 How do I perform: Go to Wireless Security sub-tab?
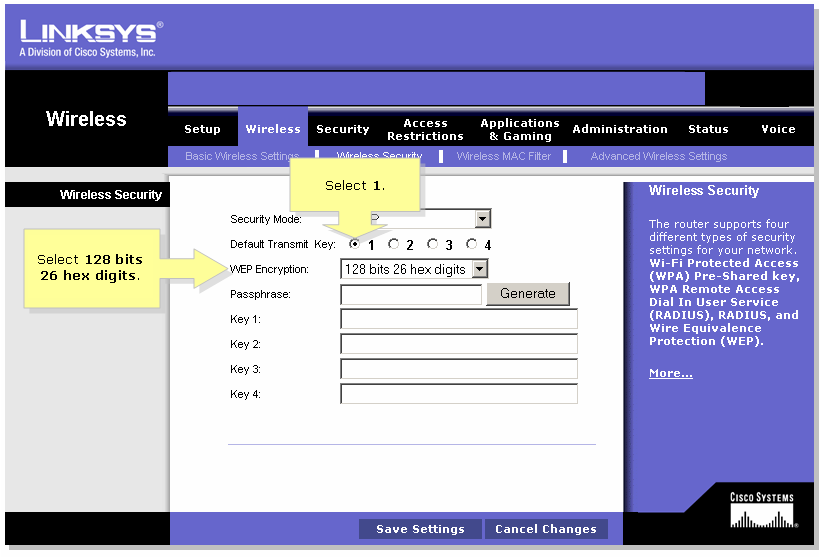[379, 155]
